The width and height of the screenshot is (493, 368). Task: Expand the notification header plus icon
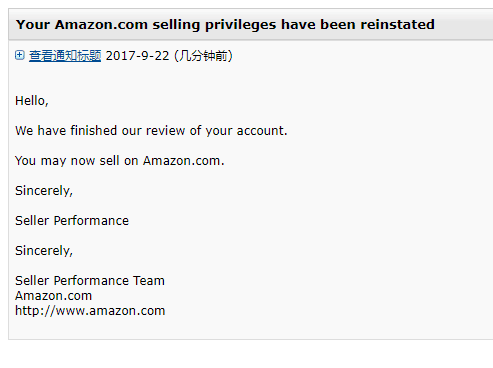(20, 55)
